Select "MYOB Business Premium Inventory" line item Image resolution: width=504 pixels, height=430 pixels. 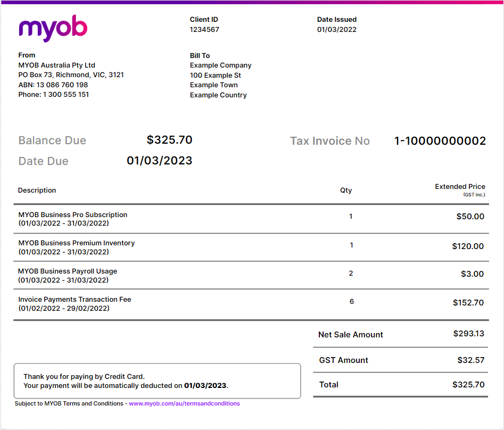77,243
